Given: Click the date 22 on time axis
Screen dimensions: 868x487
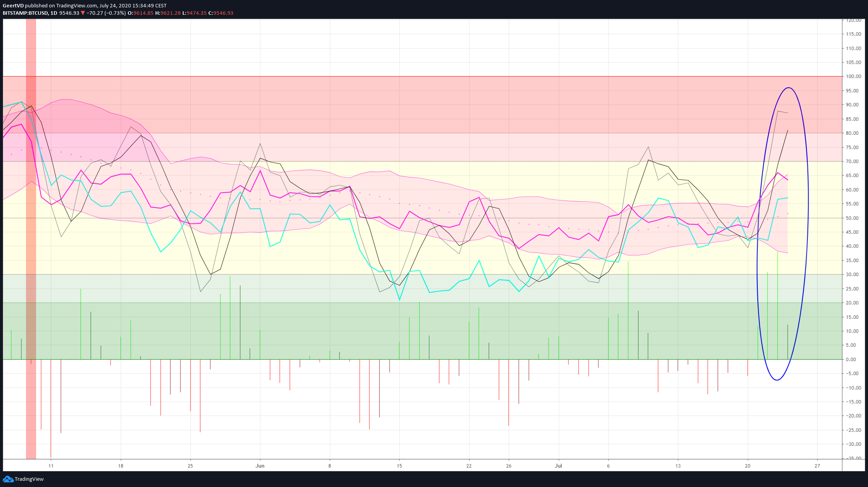Looking at the screenshot, I should point(469,466).
